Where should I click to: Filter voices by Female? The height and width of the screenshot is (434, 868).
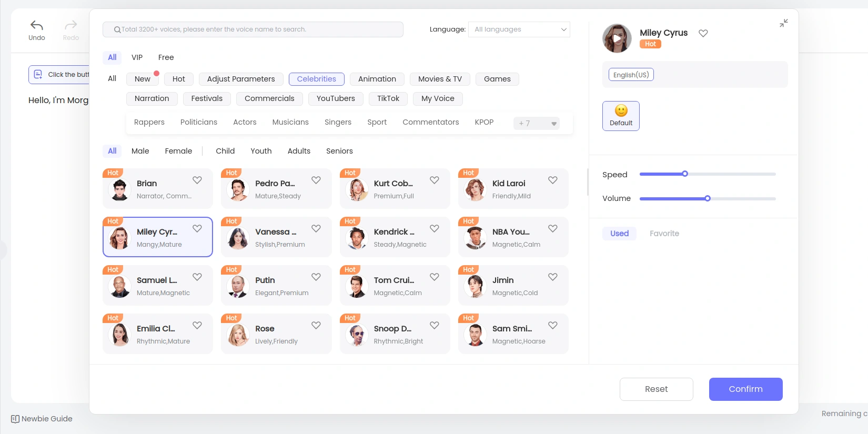pyautogui.click(x=178, y=151)
